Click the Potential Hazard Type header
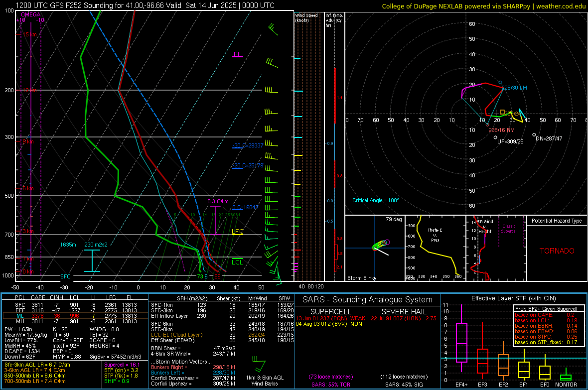This screenshot has width=588, height=390. coord(557,221)
